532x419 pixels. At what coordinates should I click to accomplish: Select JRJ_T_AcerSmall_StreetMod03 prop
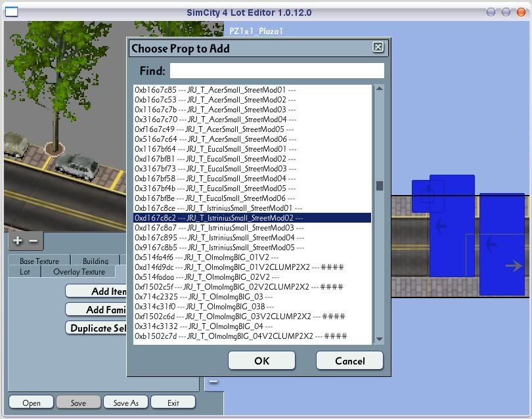[x=252, y=110]
